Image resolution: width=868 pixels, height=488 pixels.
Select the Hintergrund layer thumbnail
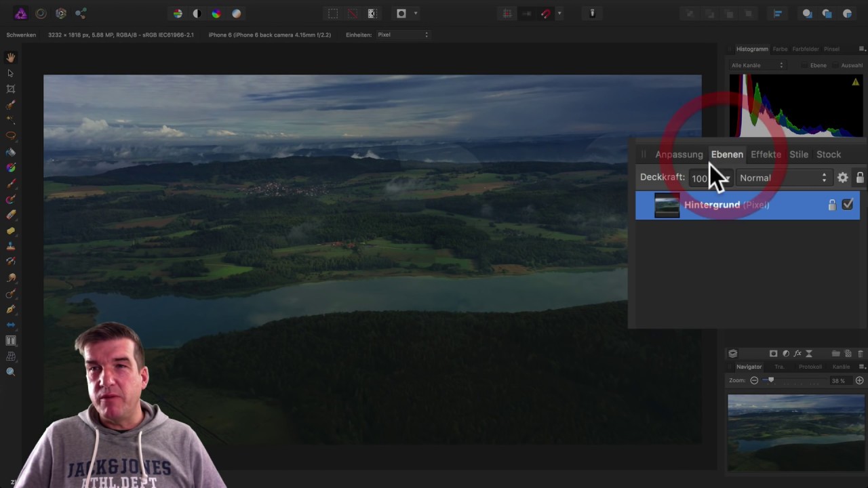[667, 205]
